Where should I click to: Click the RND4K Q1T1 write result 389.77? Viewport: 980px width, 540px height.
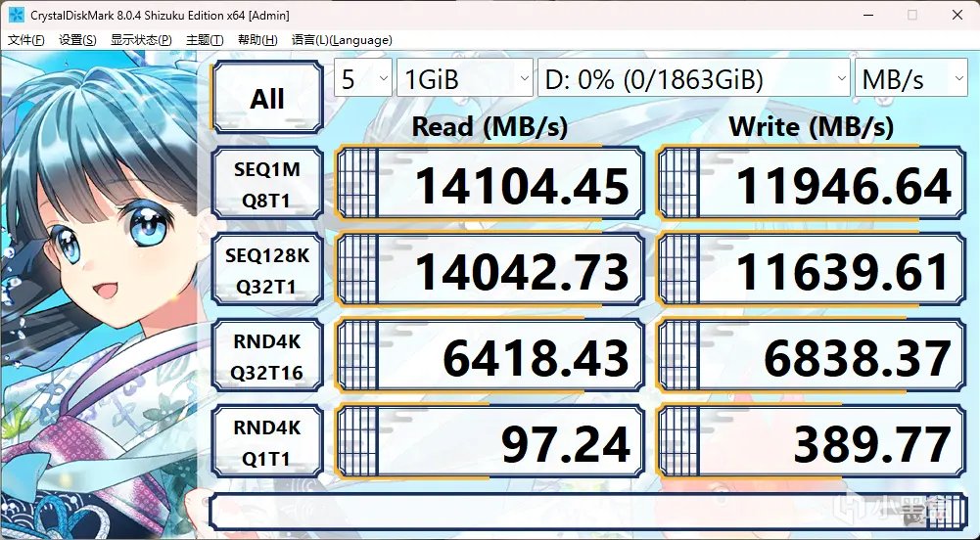pos(812,442)
